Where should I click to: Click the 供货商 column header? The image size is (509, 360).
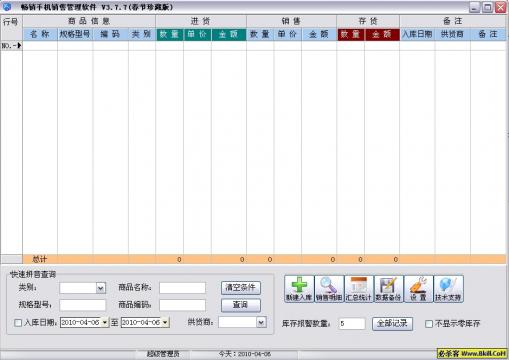coord(452,34)
